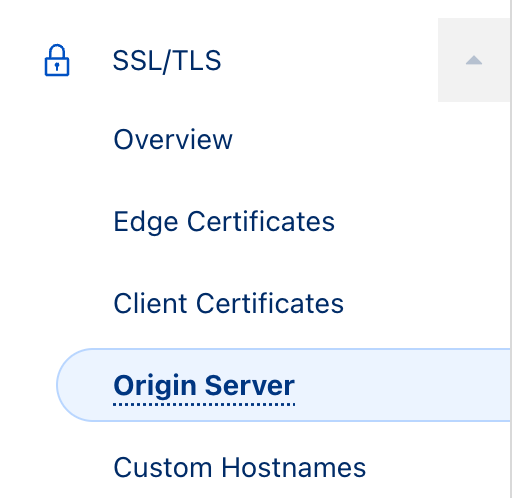
Task: Select the highlighted Origin Server item
Action: (x=283, y=385)
